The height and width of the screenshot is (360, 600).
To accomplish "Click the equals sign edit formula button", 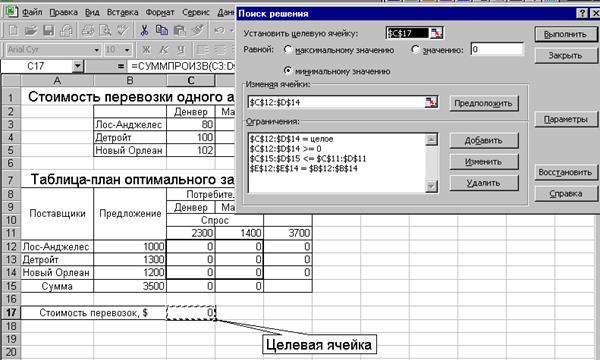I will [121, 67].
